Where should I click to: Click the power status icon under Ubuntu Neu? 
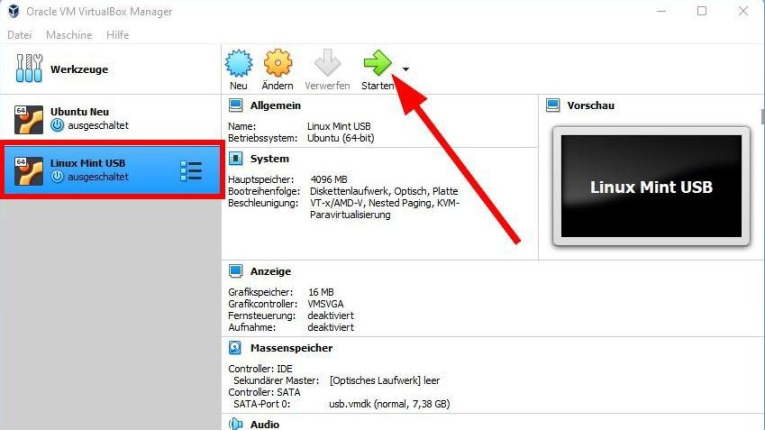(x=57, y=125)
